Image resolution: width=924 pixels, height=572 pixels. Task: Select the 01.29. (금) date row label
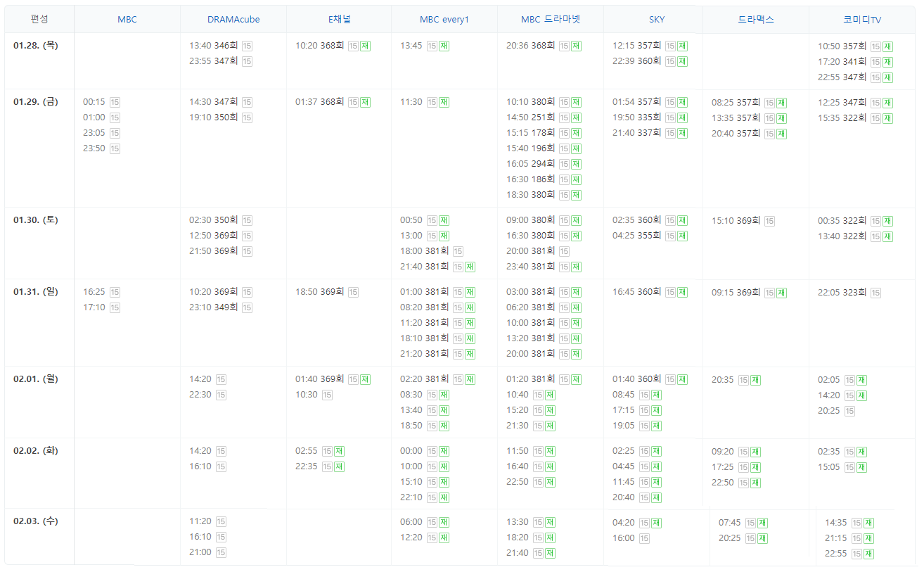tap(36, 101)
